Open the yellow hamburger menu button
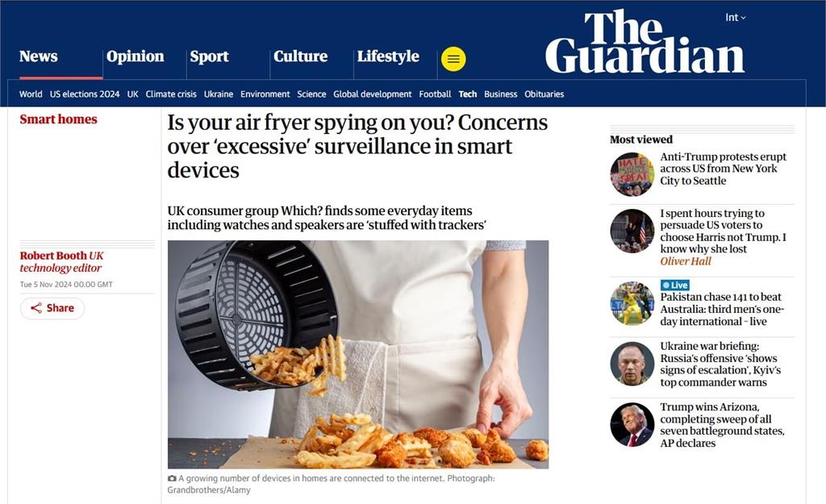Screen dimensions: 826x504 453,59
